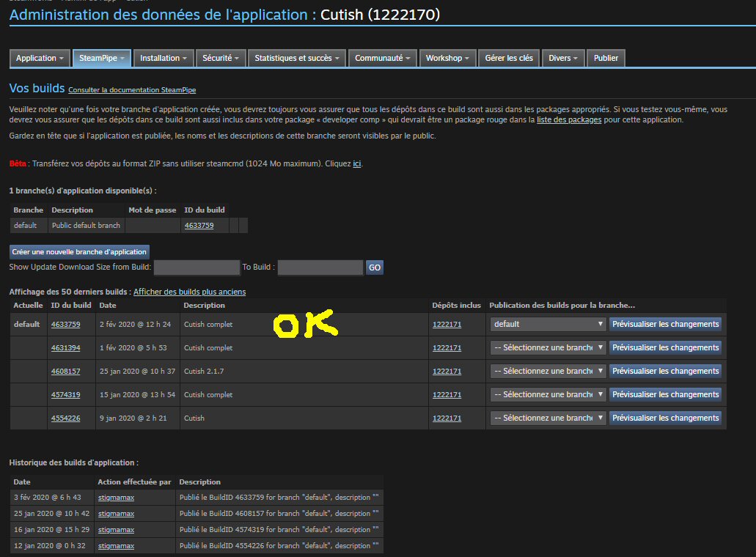Open stigmamax profile on 12 jan 2020 entry
The height and width of the screenshot is (557, 756).
116,546
